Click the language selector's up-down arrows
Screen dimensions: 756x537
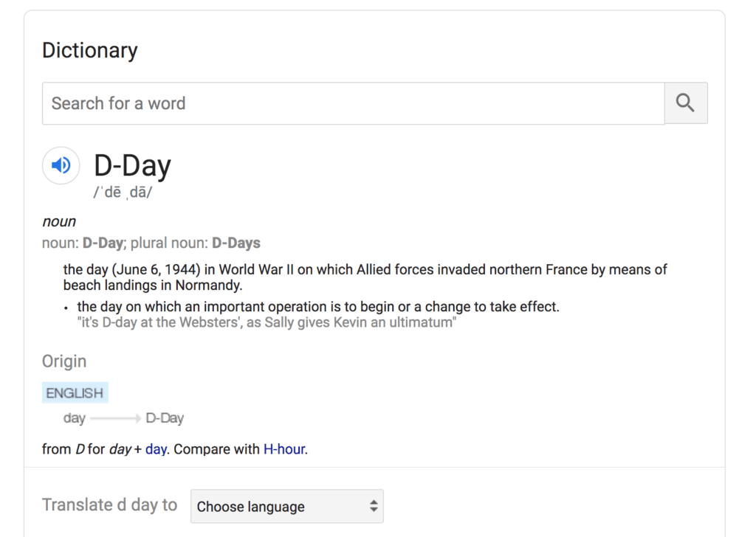point(374,507)
